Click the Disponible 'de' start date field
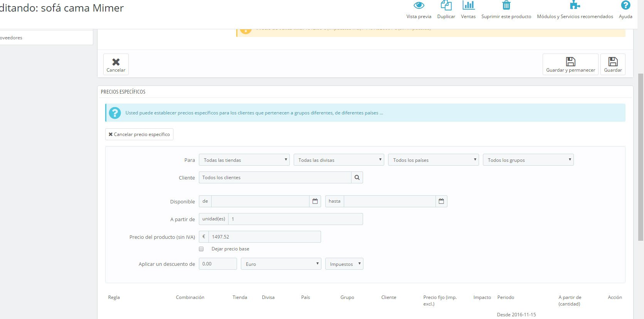Image resolution: width=644 pixels, height=319 pixels. 260,201
